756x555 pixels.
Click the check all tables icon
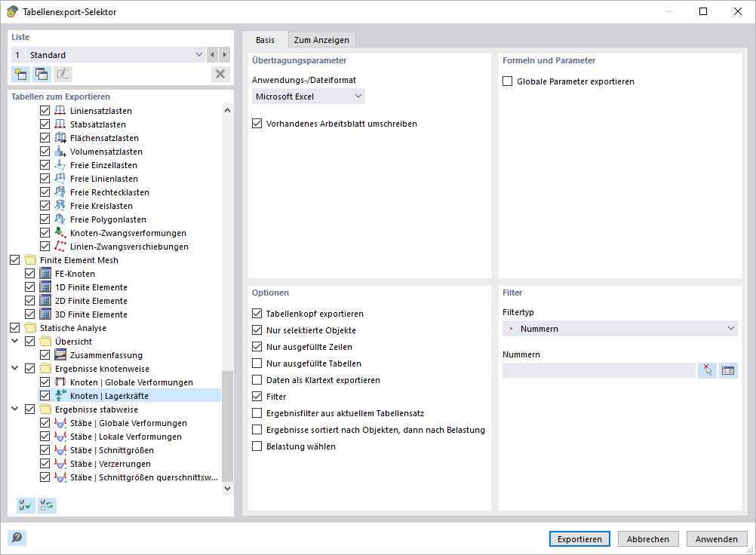click(x=26, y=505)
